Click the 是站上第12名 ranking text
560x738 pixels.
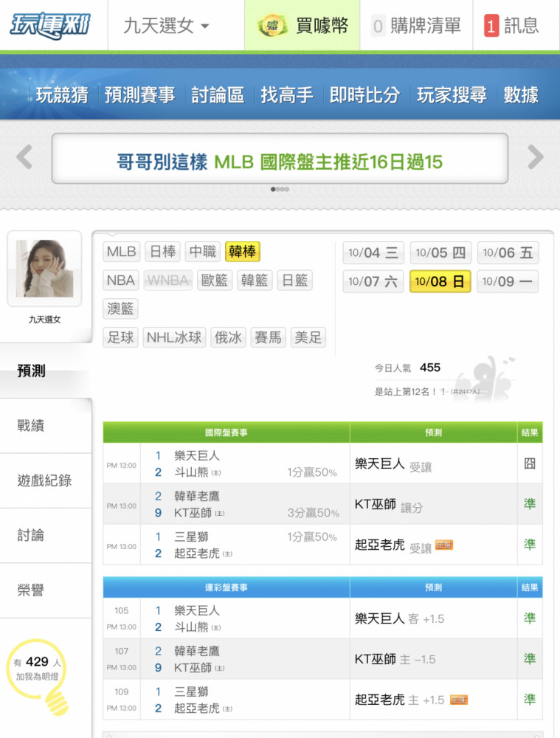(x=426, y=392)
